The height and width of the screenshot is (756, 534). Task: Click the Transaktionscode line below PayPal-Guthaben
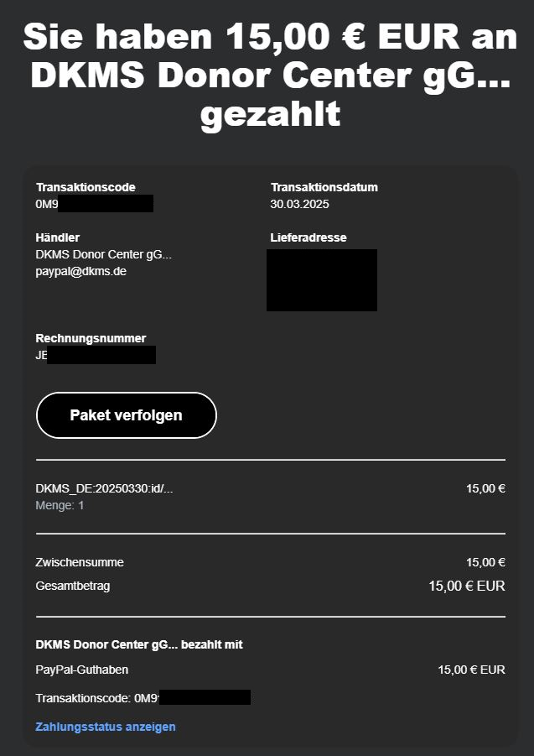pos(143,697)
